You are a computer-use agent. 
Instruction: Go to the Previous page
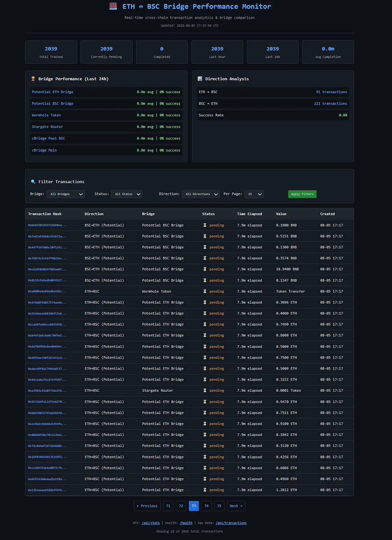tap(147, 506)
